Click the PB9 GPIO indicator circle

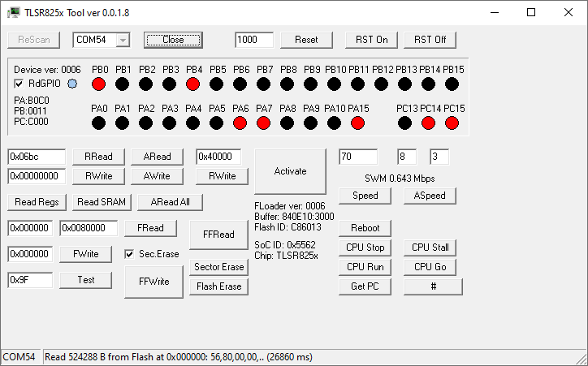[310, 84]
